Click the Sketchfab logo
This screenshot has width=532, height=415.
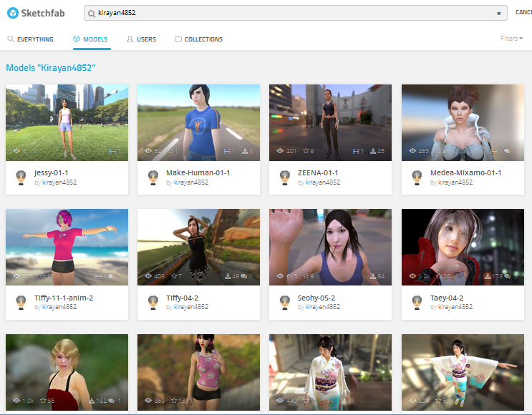pyautogui.click(x=36, y=13)
